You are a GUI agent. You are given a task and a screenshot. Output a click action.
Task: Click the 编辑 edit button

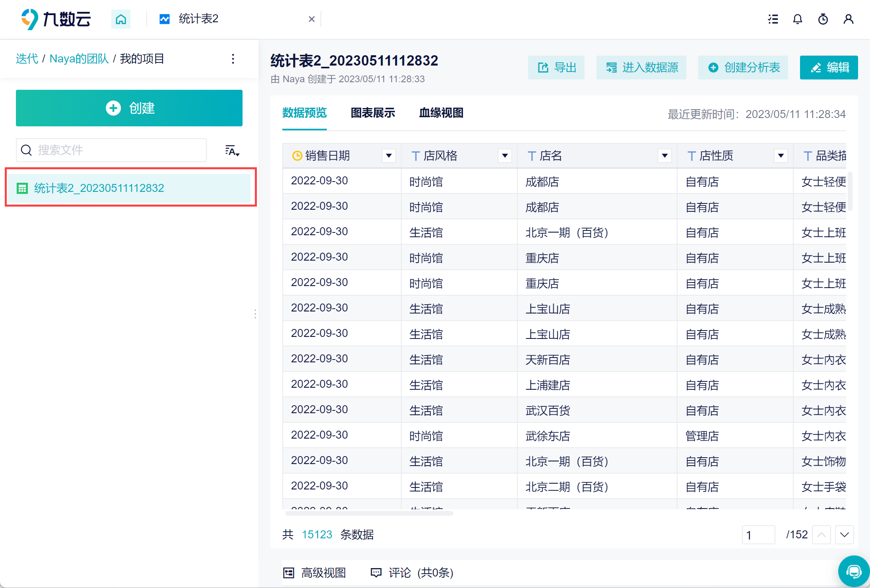click(829, 68)
